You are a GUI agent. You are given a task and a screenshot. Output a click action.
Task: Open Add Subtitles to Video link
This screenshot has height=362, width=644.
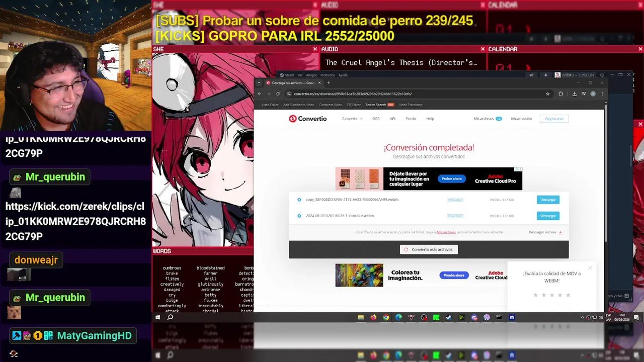298,105
